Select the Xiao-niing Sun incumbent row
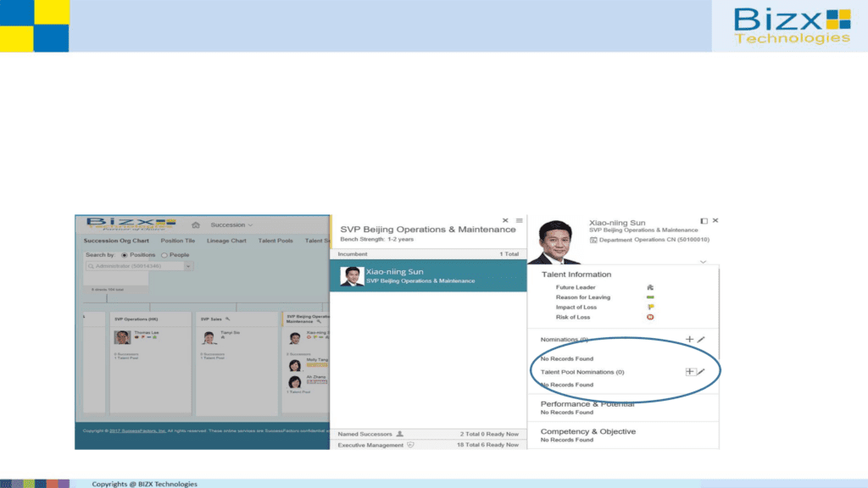 click(x=428, y=275)
